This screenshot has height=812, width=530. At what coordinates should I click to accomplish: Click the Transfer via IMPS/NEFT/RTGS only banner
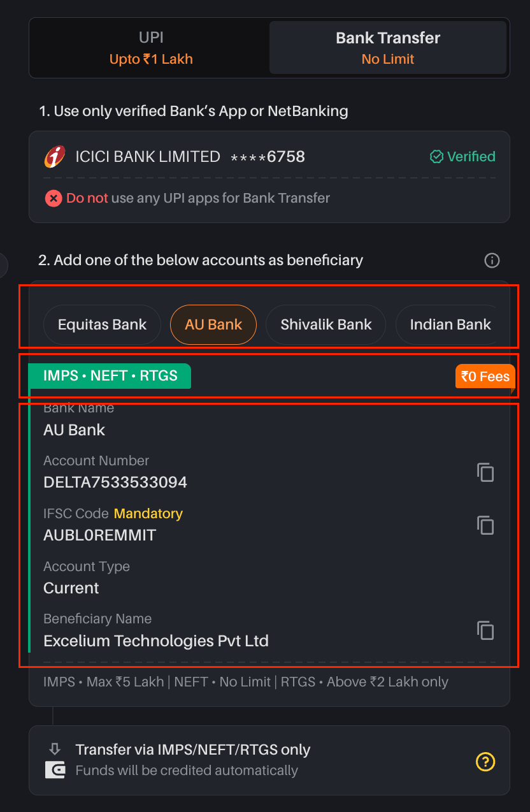[269, 760]
